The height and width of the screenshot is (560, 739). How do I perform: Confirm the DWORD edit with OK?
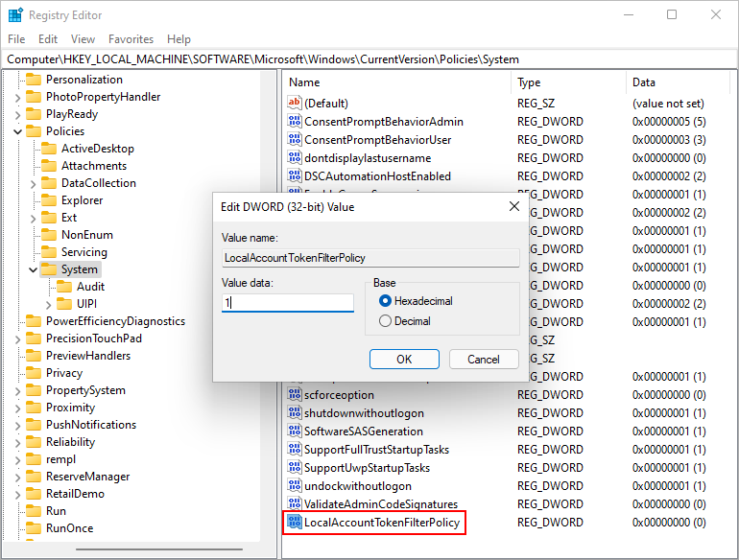(404, 360)
